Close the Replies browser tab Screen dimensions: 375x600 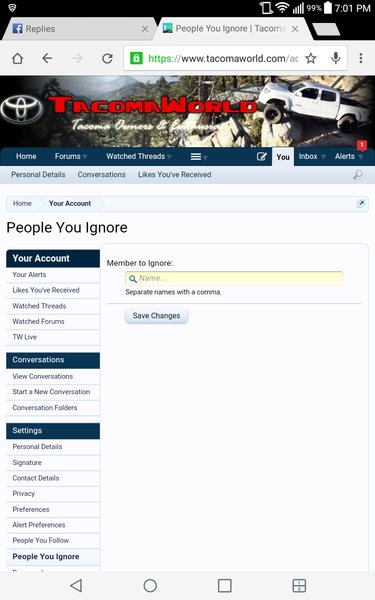tap(145, 29)
